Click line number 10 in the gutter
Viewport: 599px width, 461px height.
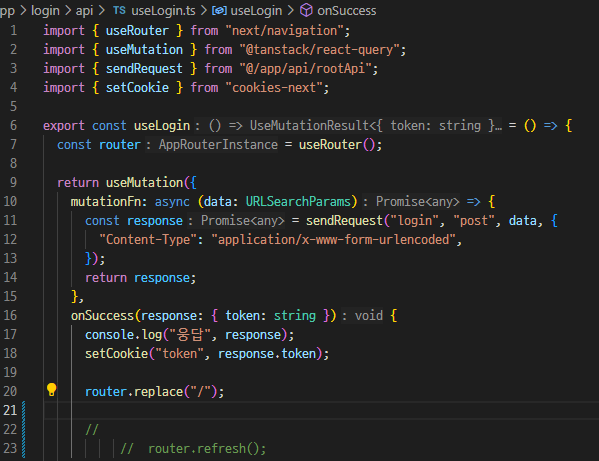pos(10,201)
